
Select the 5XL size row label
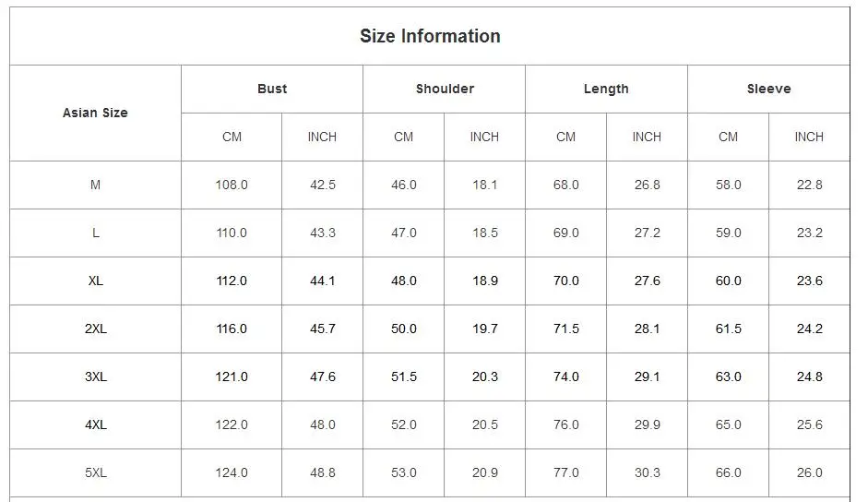[95, 472]
